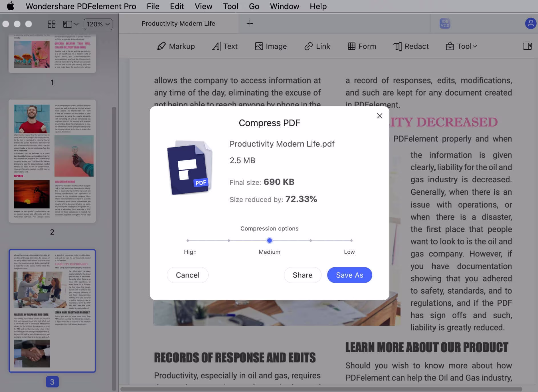Open the Window menu
This screenshot has width=538, height=392.
tap(284, 6)
